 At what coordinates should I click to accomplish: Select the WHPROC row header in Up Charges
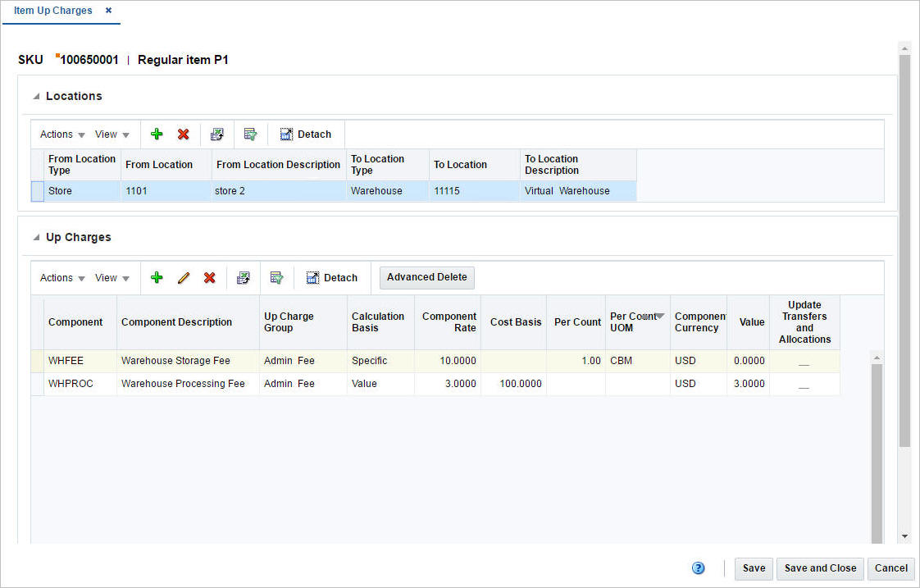[37, 384]
